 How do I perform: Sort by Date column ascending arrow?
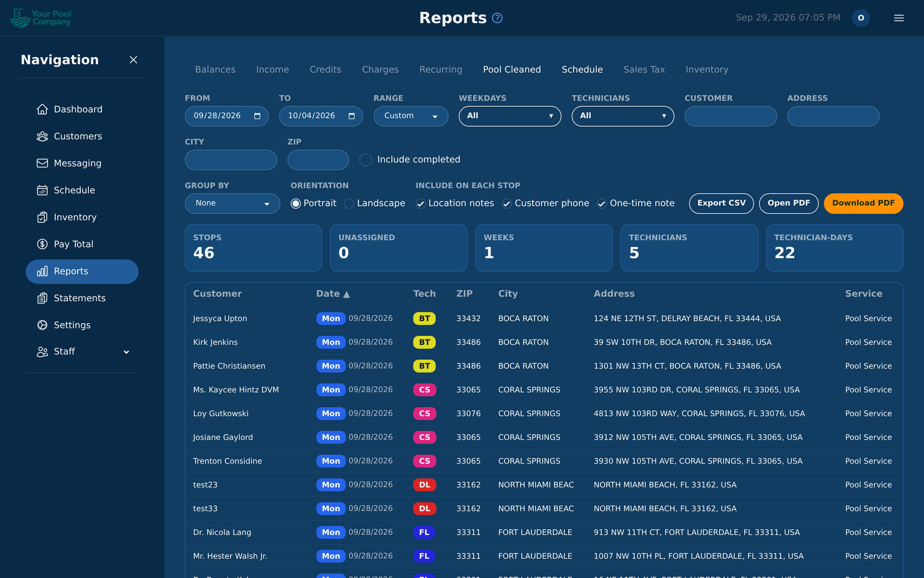[346, 294]
